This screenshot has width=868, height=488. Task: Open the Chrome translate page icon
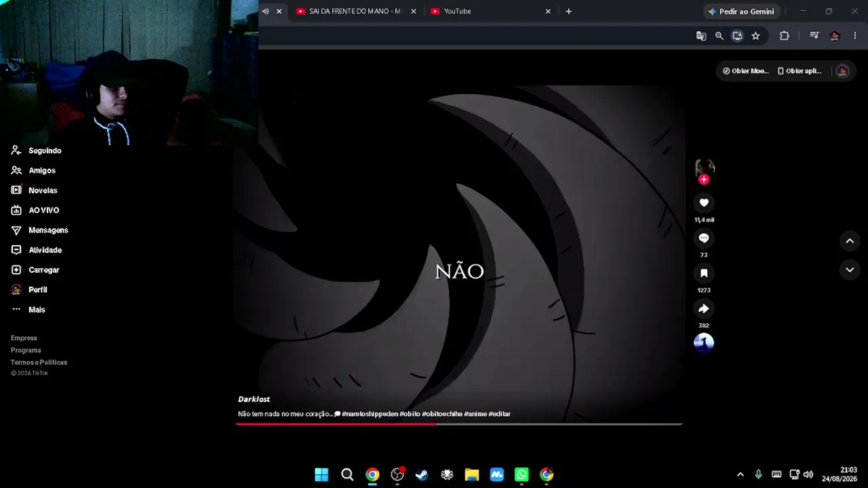[x=701, y=36]
